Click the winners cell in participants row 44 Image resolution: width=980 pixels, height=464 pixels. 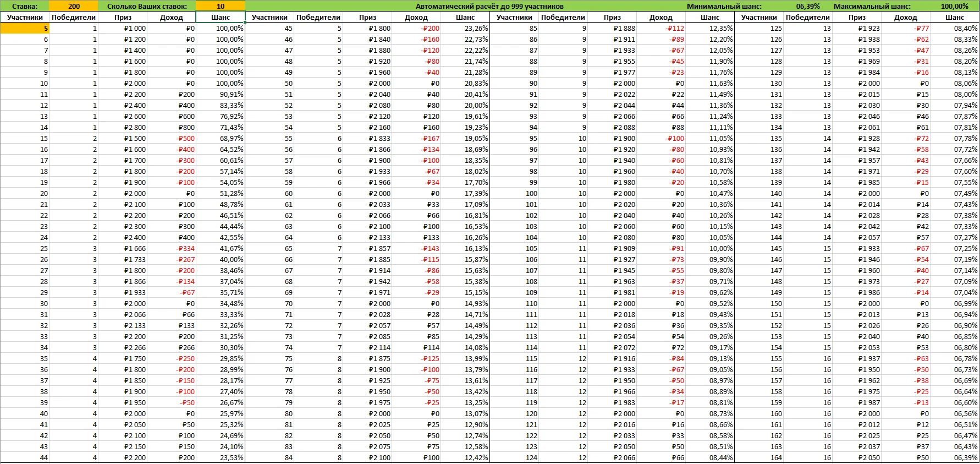[x=74, y=457]
